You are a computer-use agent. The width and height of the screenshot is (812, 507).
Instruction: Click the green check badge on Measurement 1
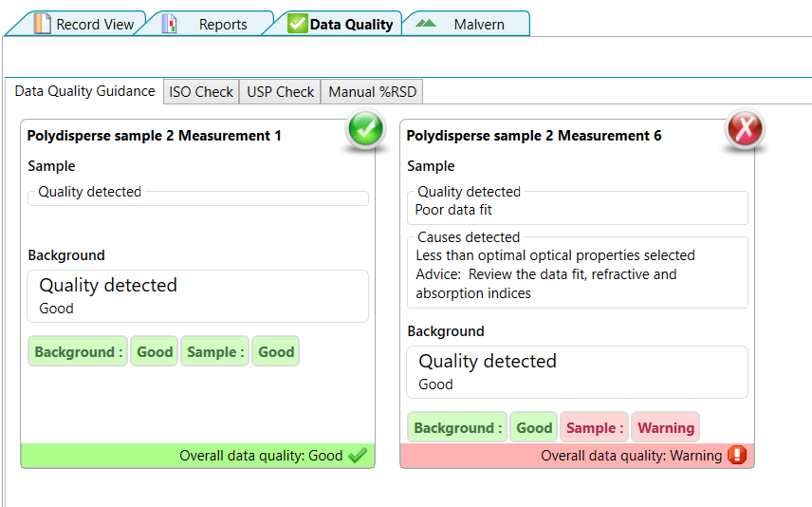pos(365,128)
